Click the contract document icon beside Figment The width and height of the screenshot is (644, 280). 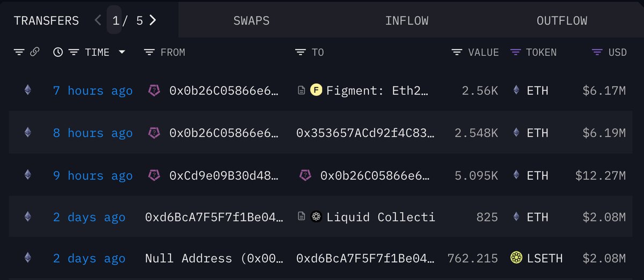pyautogui.click(x=302, y=91)
